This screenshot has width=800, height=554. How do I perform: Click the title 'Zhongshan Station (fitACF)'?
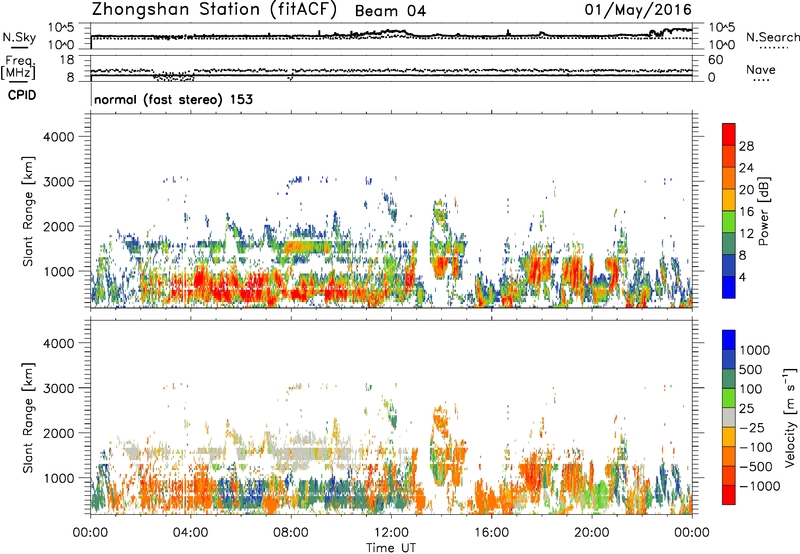click(214, 10)
